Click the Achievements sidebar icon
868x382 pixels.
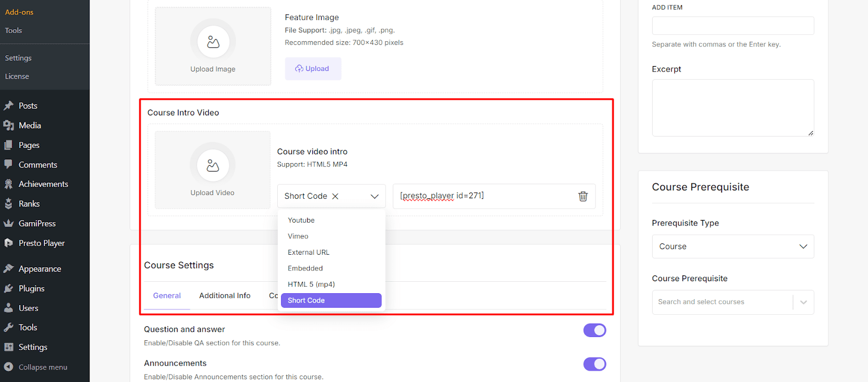9,184
